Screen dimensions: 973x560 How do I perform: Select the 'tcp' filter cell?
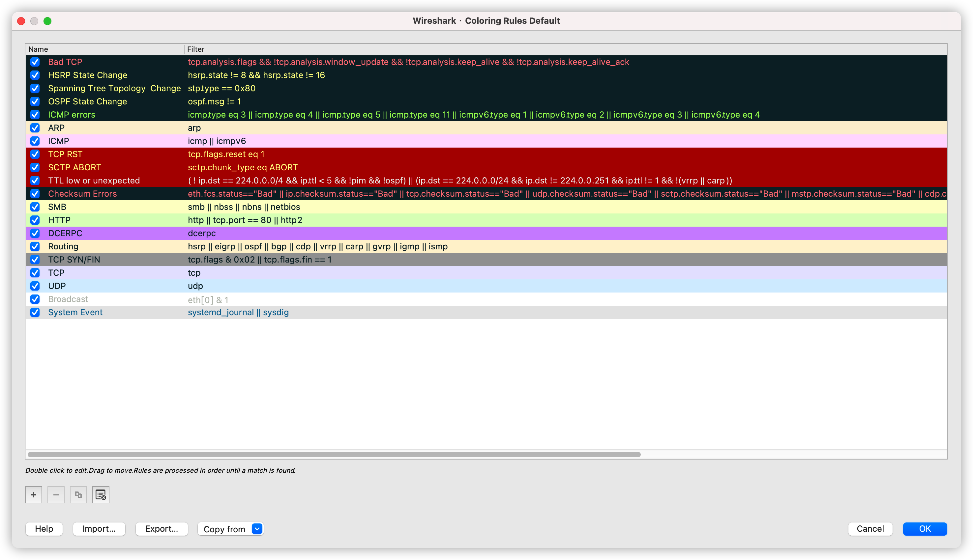point(194,273)
